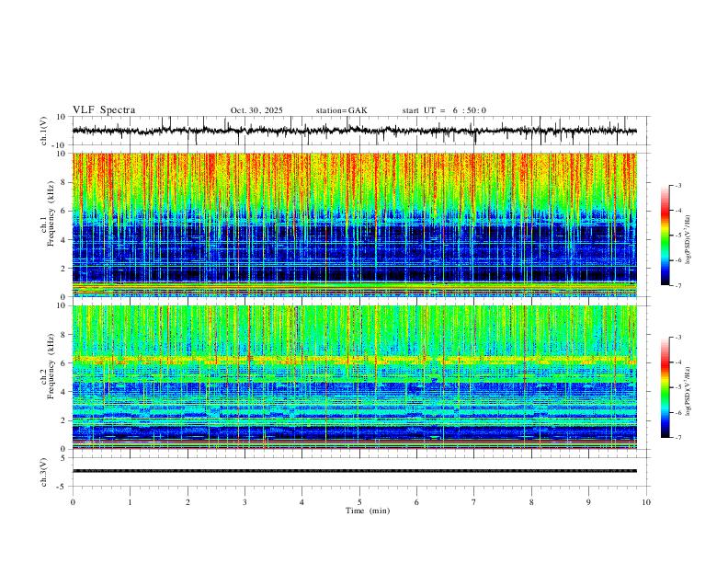Click the ch.1 spectrogram panel

pyautogui.click(x=355, y=224)
